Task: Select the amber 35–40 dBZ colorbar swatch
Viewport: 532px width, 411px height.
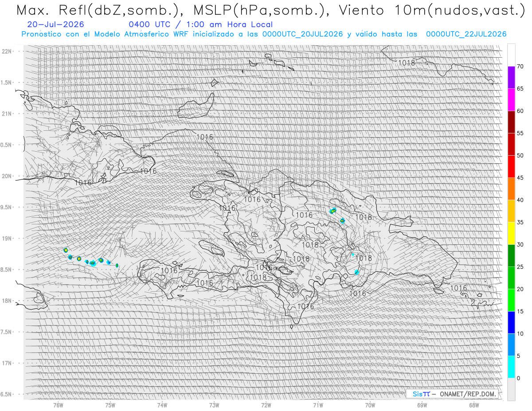Action: (511, 211)
